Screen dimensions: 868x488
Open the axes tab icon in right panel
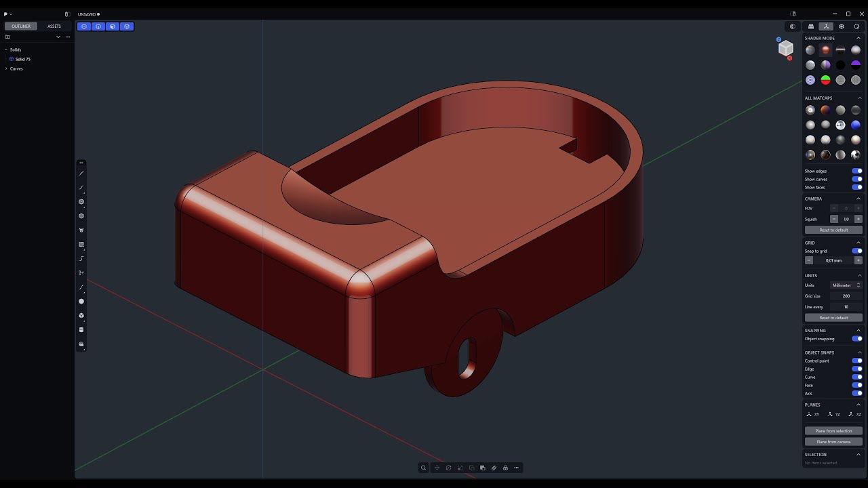point(826,26)
